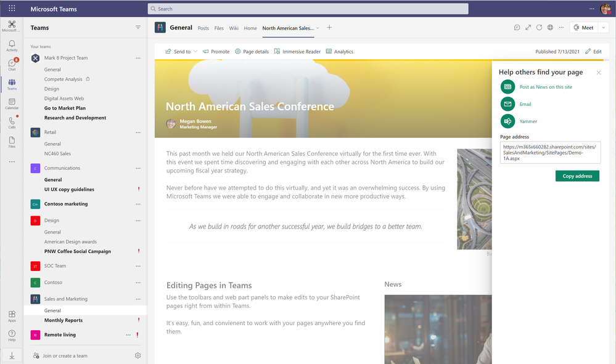Click Promote in the page toolbar

click(x=216, y=51)
